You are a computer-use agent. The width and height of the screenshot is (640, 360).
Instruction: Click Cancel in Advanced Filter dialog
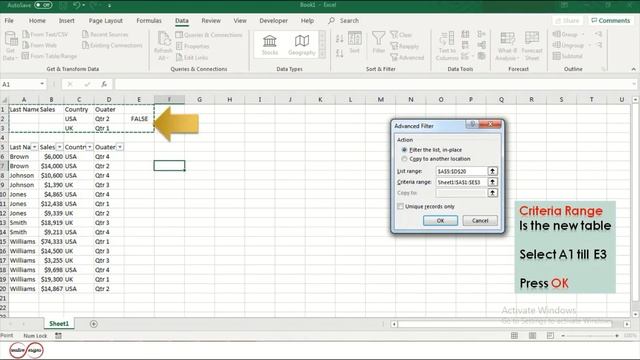coord(480,220)
